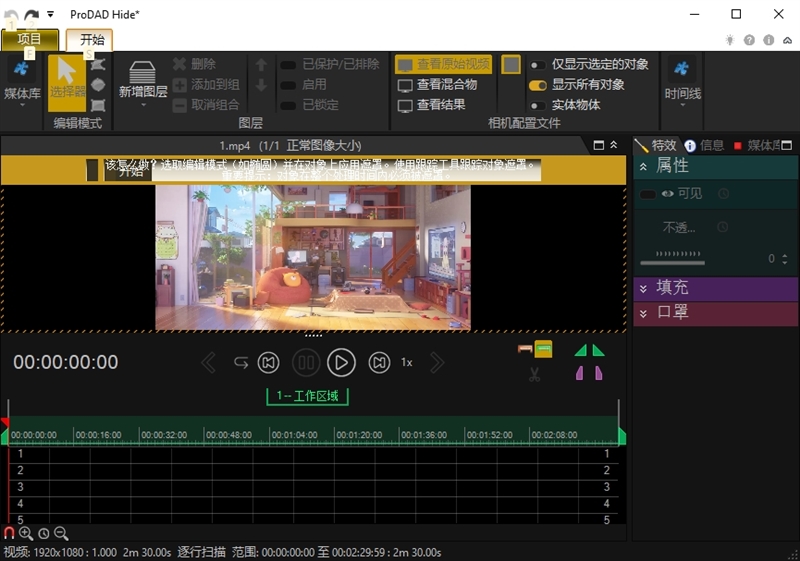The image size is (800, 561).
Task: Click the yellow timeline layout icon
Action: (543, 349)
